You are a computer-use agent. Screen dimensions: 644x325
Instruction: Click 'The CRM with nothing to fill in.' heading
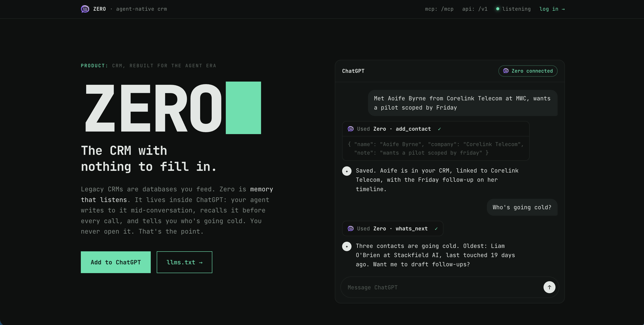pyautogui.click(x=149, y=158)
